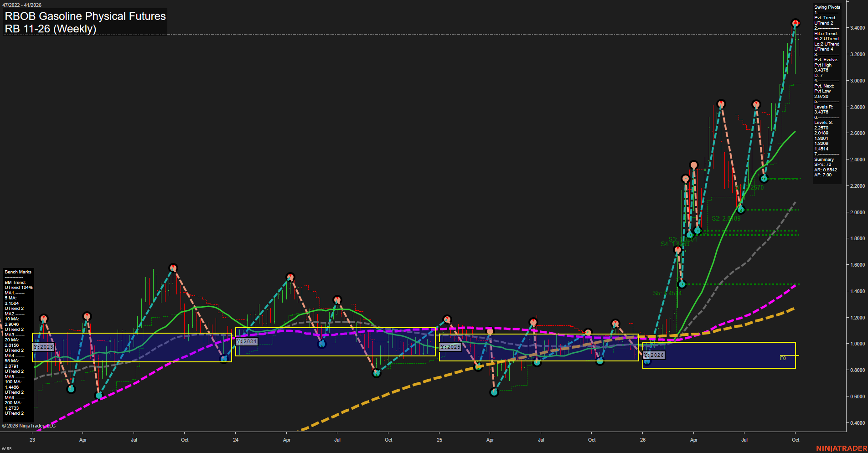This screenshot has height=453, width=868.
Task: Click the Swing Pivots panel heading
Action: 827,7
